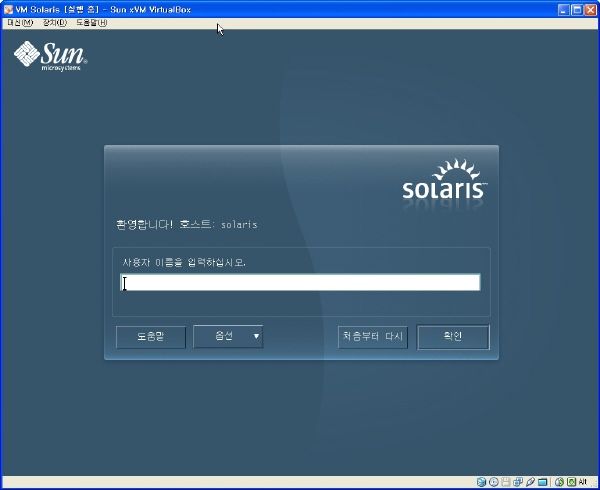Click the username input field

click(300, 282)
